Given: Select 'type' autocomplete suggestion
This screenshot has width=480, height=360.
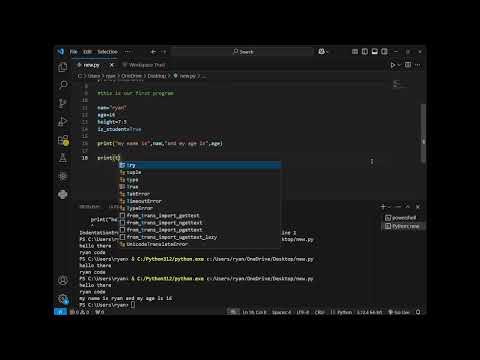Looking at the screenshot, I should (200, 180).
